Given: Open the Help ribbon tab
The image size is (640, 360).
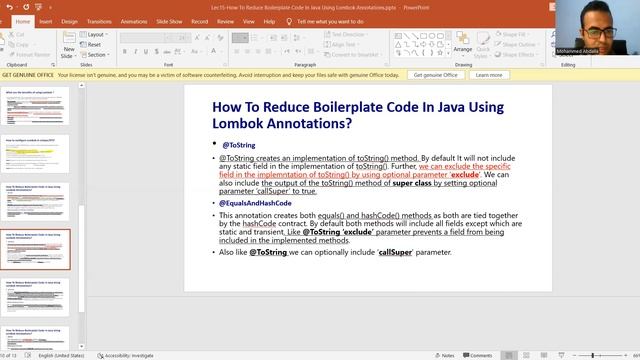Looking at the screenshot, I should tap(269, 22).
